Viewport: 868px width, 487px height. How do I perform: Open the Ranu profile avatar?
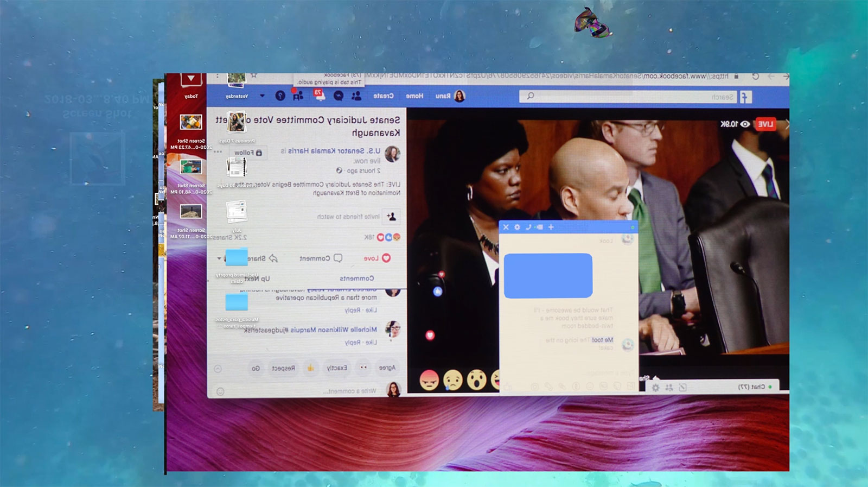point(459,96)
